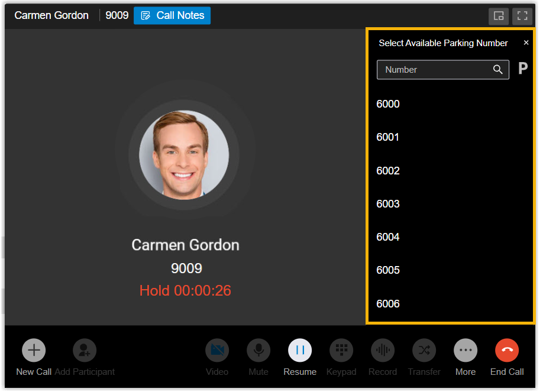Select parking number 6000
Screen dimensions: 543x392
(x=388, y=104)
